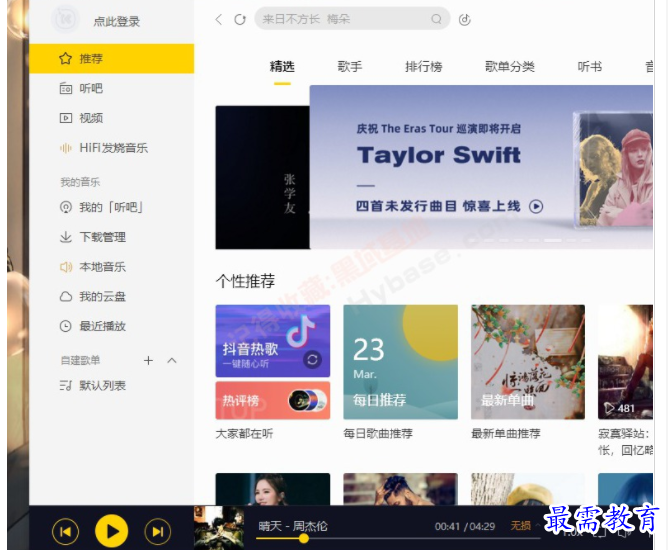The image size is (668, 550).
Task: Collapse the 自建歌单 section
Action: click(x=172, y=360)
